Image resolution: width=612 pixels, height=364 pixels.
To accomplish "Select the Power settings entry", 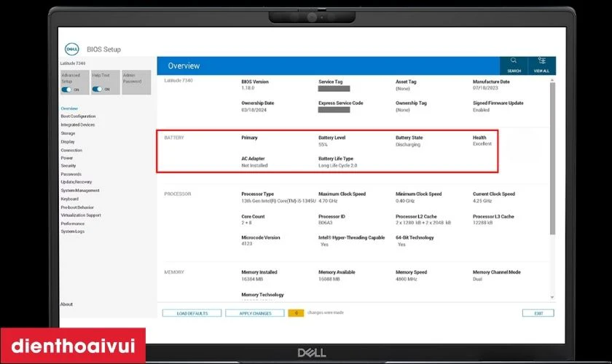I will pyautogui.click(x=66, y=157).
